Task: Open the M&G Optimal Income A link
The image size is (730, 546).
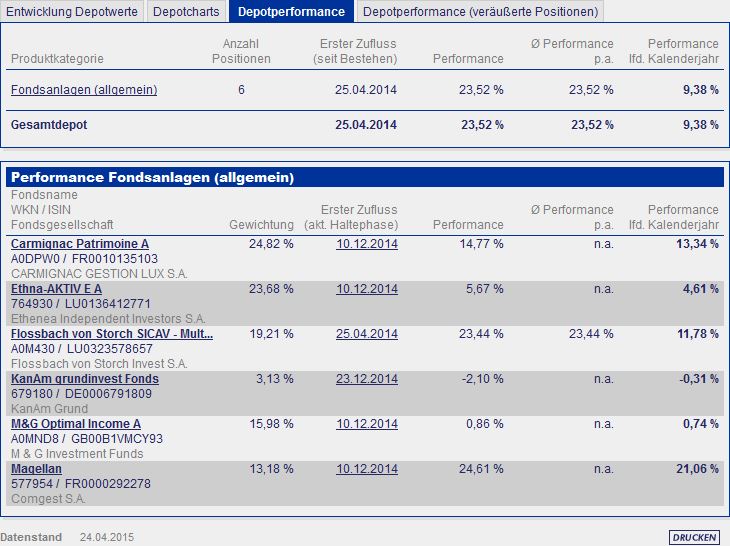Action: (75, 424)
